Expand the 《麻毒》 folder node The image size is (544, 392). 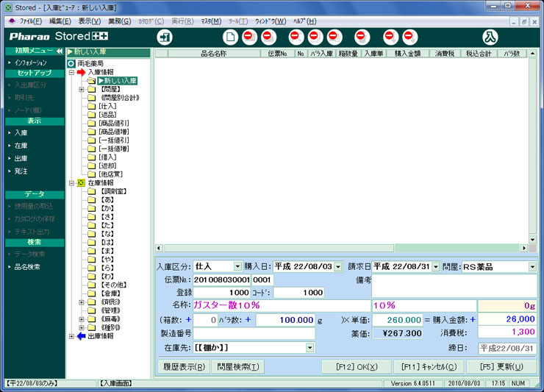click(x=81, y=319)
